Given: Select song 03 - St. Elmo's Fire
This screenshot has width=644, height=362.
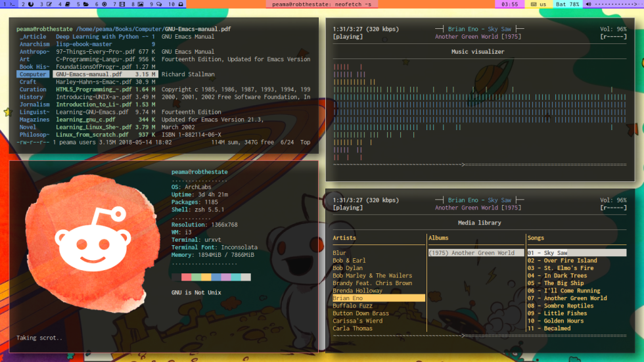Looking at the screenshot, I should [x=560, y=268].
